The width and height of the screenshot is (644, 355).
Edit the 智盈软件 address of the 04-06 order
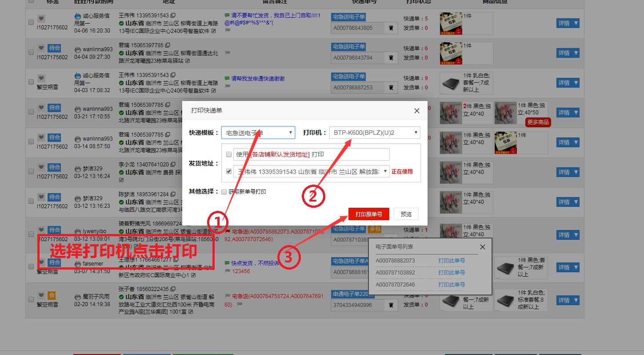click(x=214, y=31)
